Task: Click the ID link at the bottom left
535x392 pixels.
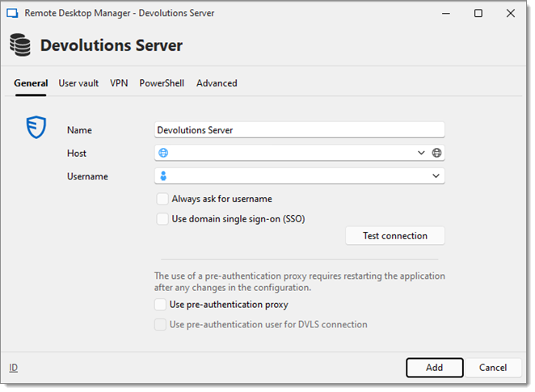Action: pos(13,368)
